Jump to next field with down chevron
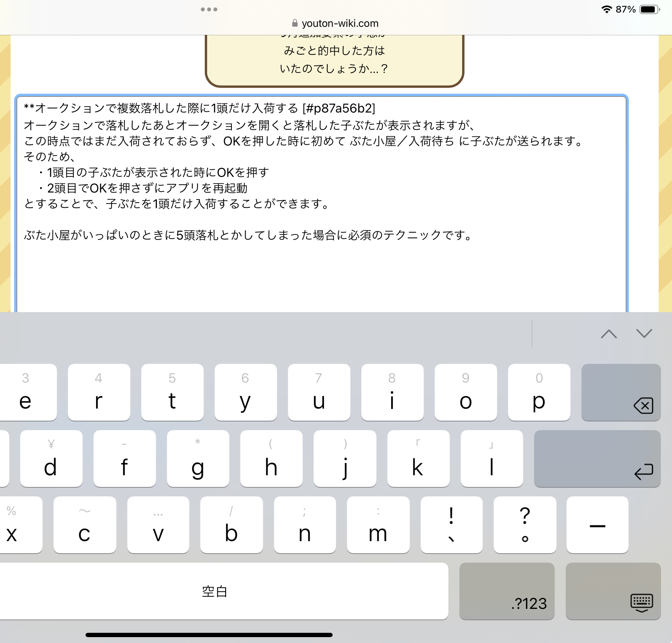Viewport: 672px width, 643px height. pyautogui.click(x=644, y=334)
